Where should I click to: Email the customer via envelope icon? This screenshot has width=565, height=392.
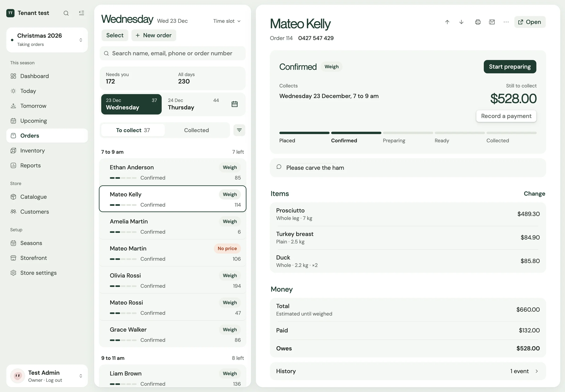pyautogui.click(x=492, y=22)
